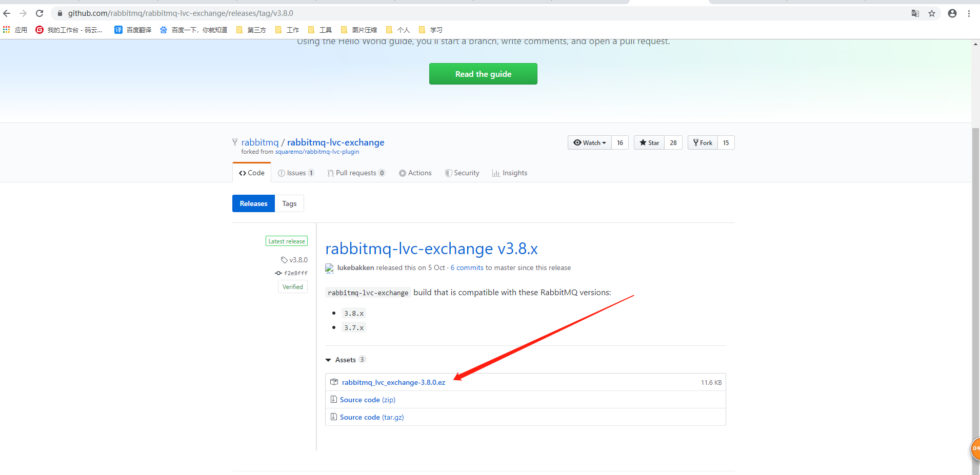Go back to the previous page

(x=7, y=13)
